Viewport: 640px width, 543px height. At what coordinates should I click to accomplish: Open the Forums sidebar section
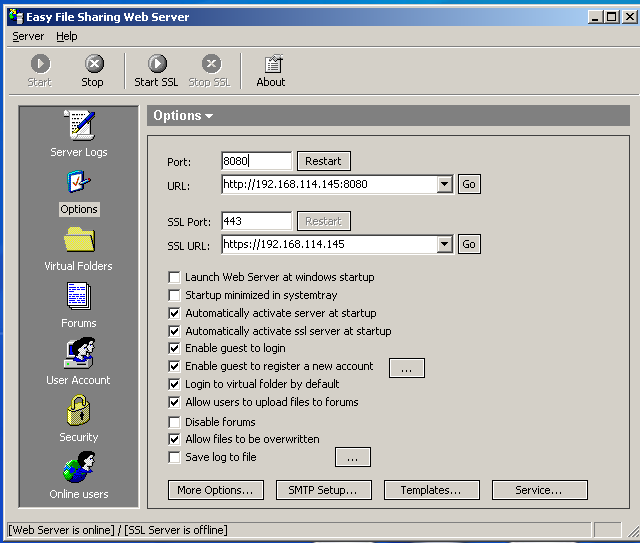79,296
